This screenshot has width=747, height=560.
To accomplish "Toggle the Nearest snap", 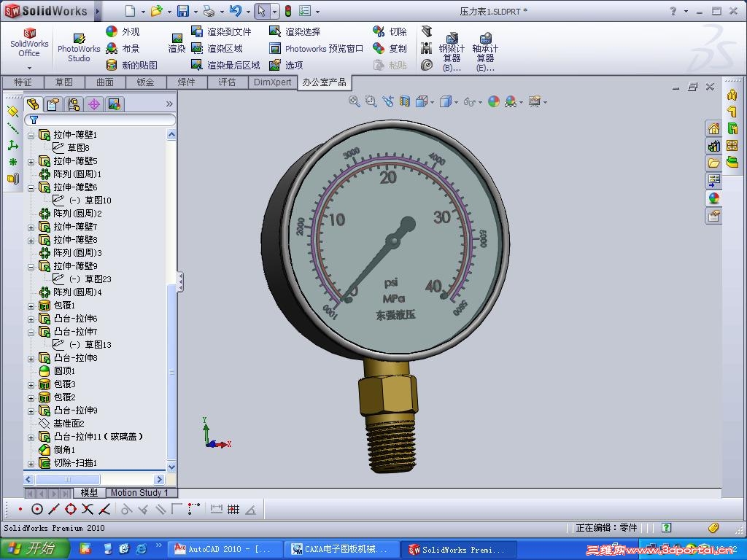I will tap(104, 510).
